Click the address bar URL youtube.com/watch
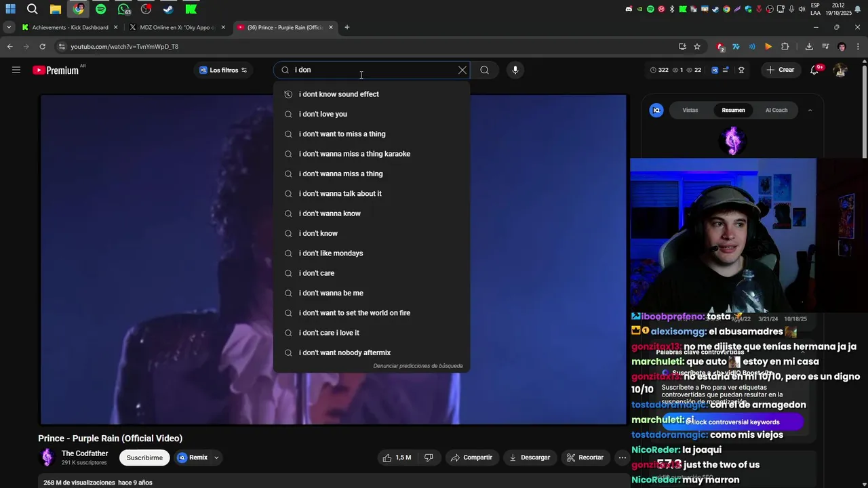868x488 pixels. pos(125,47)
